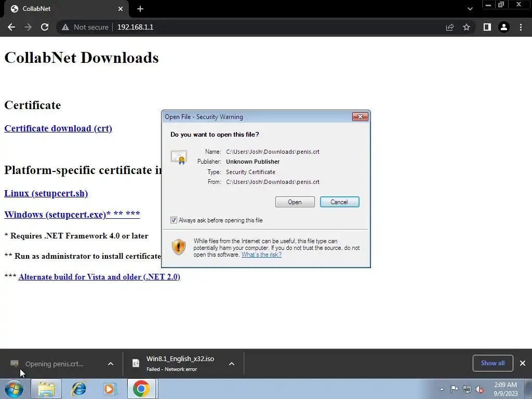
Task: Click Open in the Security Warning dialog
Action: pyautogui.click(x=295, y=202)
